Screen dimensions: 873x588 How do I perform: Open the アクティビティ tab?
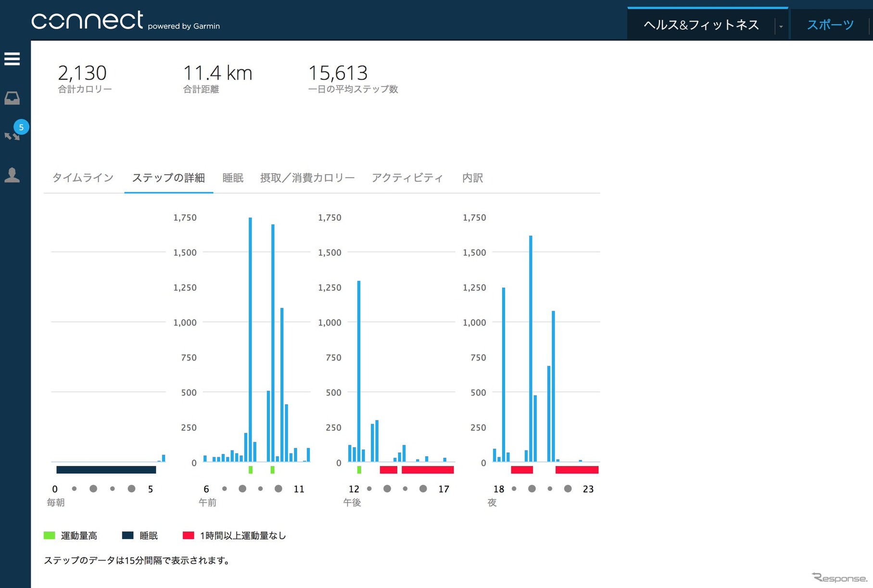coord(407,178)
